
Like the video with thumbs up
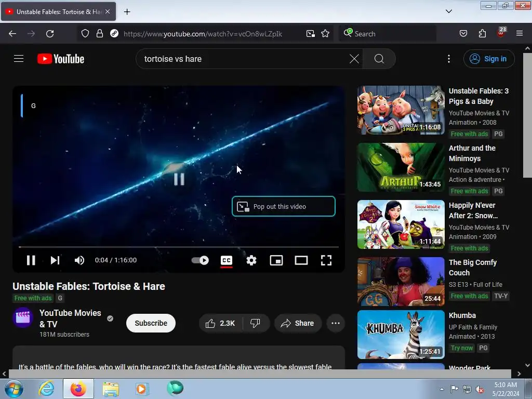[x=220, y=323]
